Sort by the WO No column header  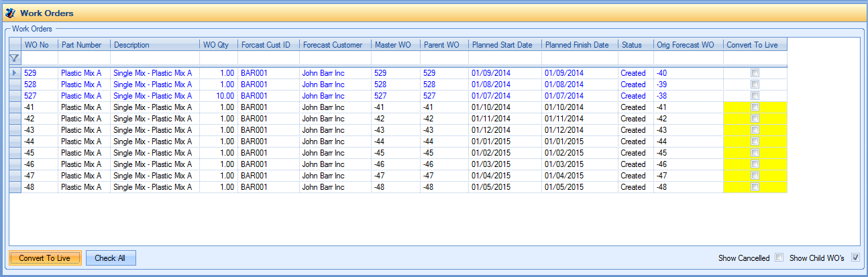(39, 45)
